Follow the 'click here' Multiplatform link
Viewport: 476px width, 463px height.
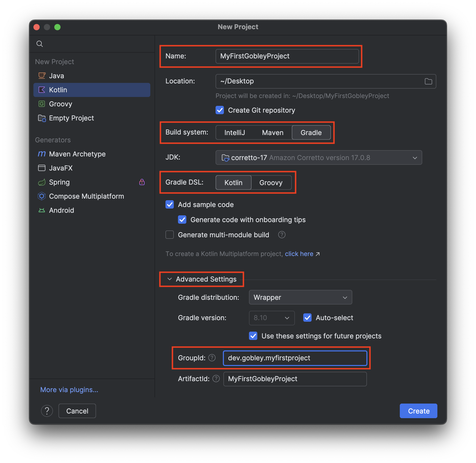click(x=299, y=254)
